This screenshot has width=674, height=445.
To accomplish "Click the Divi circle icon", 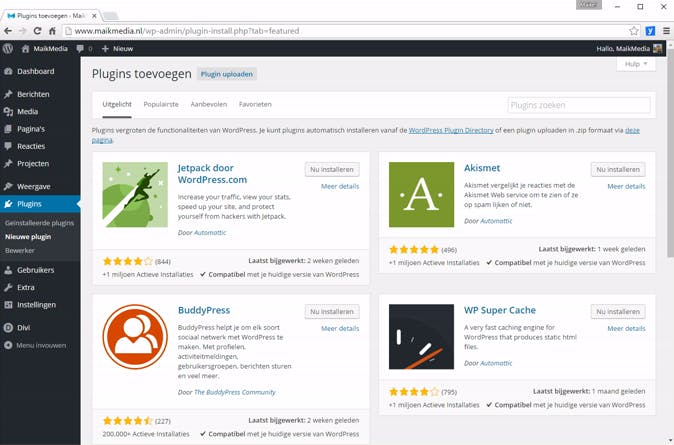I will tap(8, 328).
